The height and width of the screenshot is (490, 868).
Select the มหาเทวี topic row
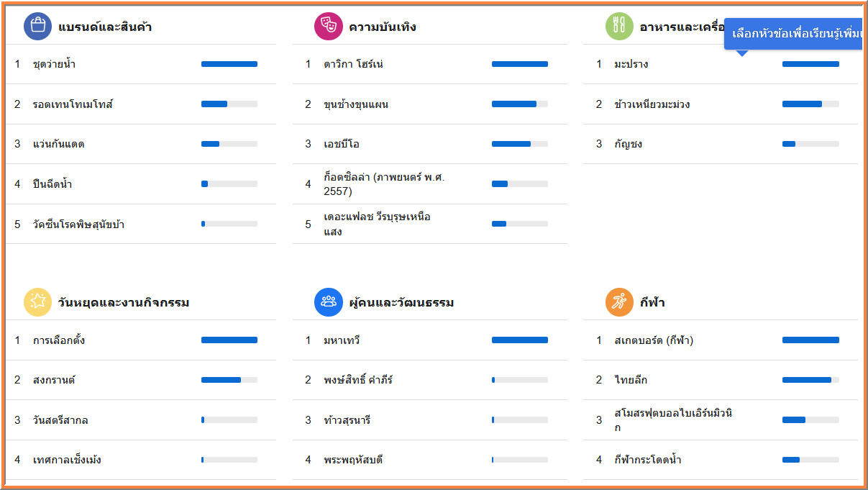pos(343,340)
